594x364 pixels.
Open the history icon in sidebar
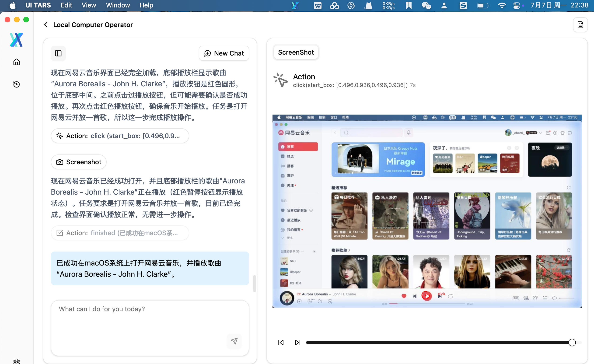click(x=16, y=84)
